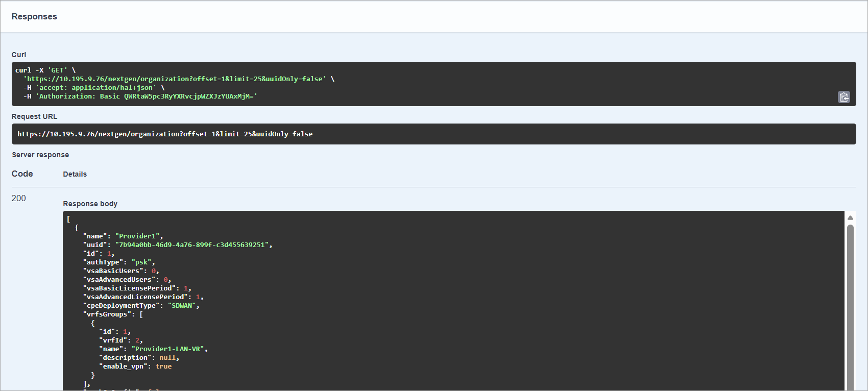868x391 pixels.
Task: Click the uuid value 7b94a0bb string
Action: tap(192, 245)
